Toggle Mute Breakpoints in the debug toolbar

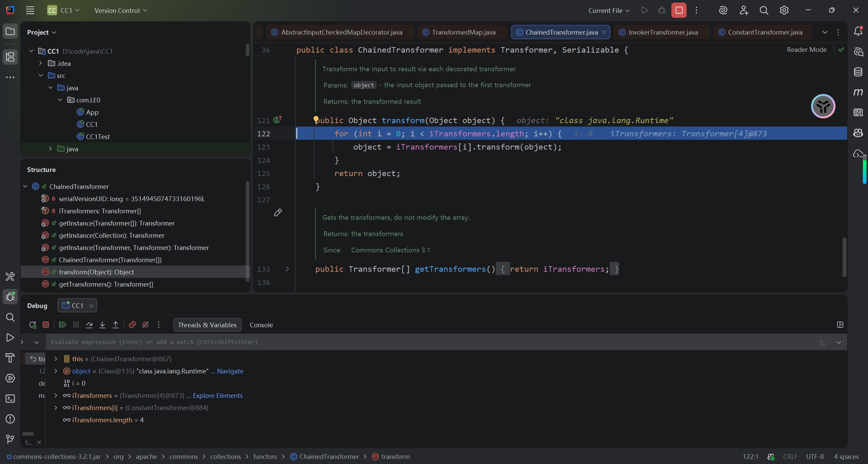[x=145, y=325]
